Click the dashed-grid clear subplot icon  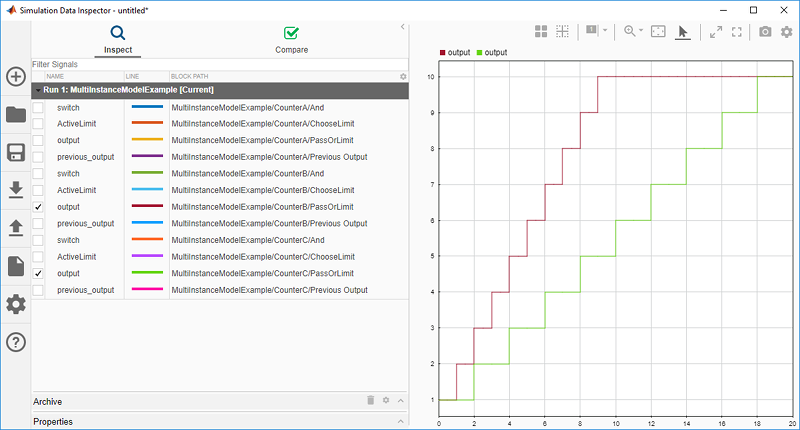click(562, 32)
